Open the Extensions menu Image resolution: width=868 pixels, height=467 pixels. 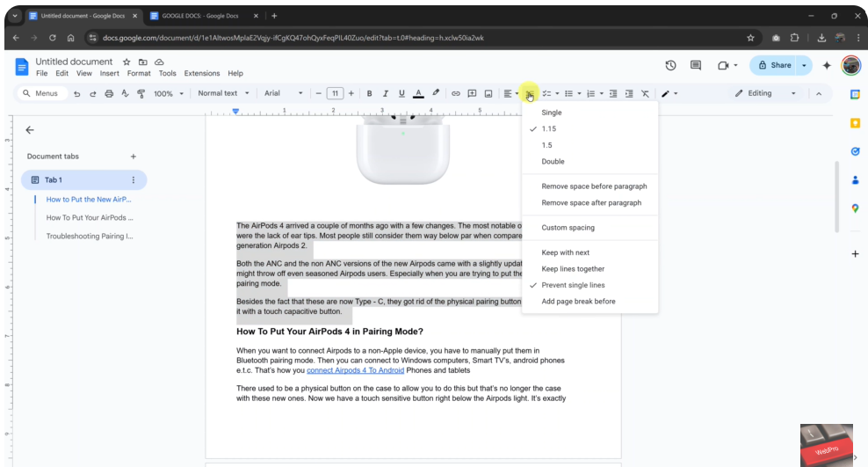point(201,73)
